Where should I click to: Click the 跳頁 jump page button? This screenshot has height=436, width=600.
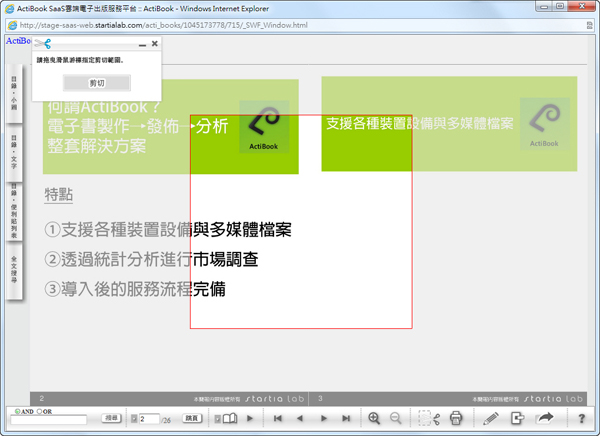pyautogui.click(x=192, y=418)
